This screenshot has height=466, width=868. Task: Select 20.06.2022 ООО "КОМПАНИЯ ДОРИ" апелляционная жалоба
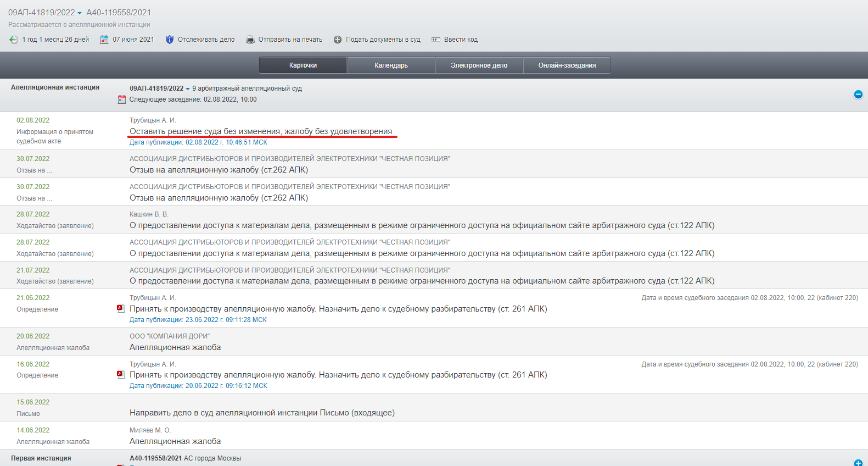click(x=434, y=341)
